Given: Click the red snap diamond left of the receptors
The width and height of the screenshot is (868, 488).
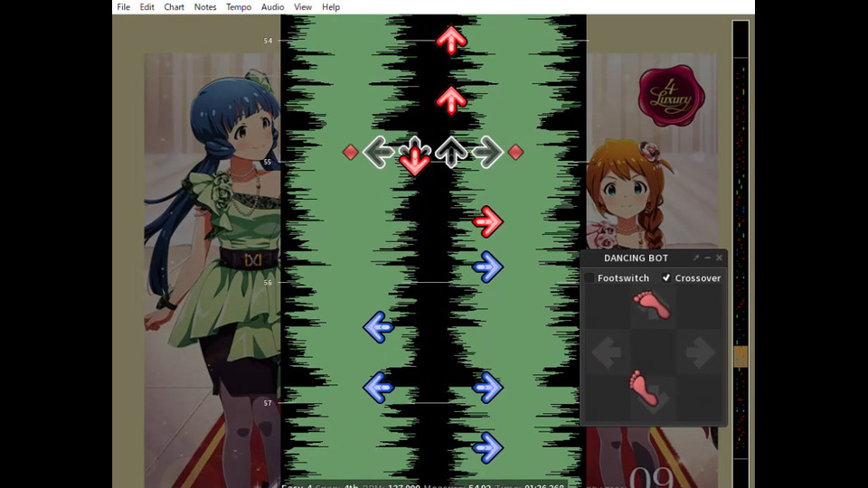Looking at the screenshot, I should pos(351,152).
